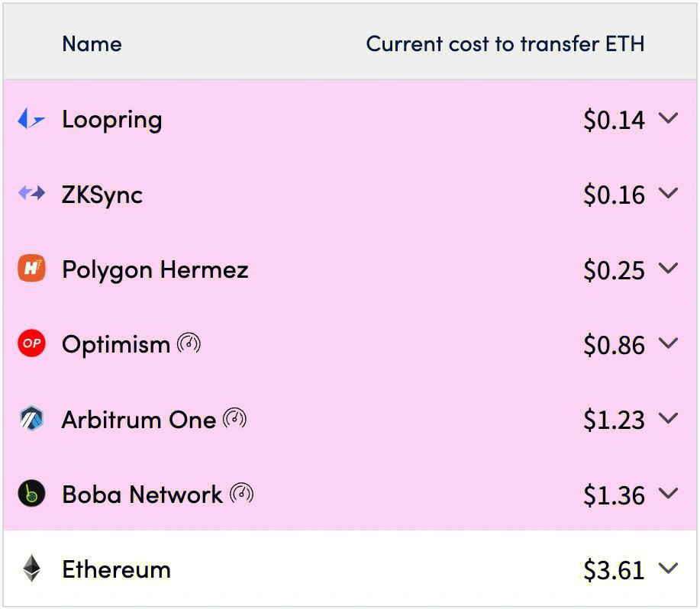This screenshot has width=700, height=609.
Task: Expand the Optimism row chevron
Action: tap(668, 343)
